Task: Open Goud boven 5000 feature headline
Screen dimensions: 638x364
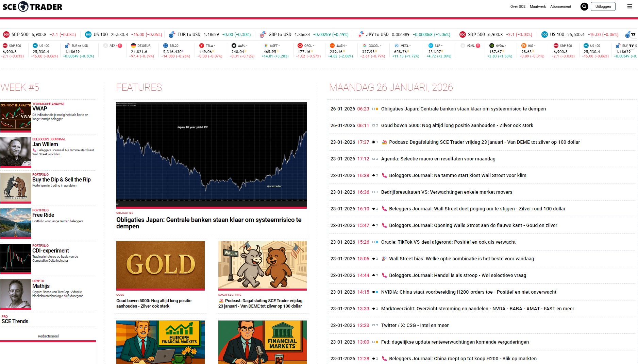Action: (154, 303)
